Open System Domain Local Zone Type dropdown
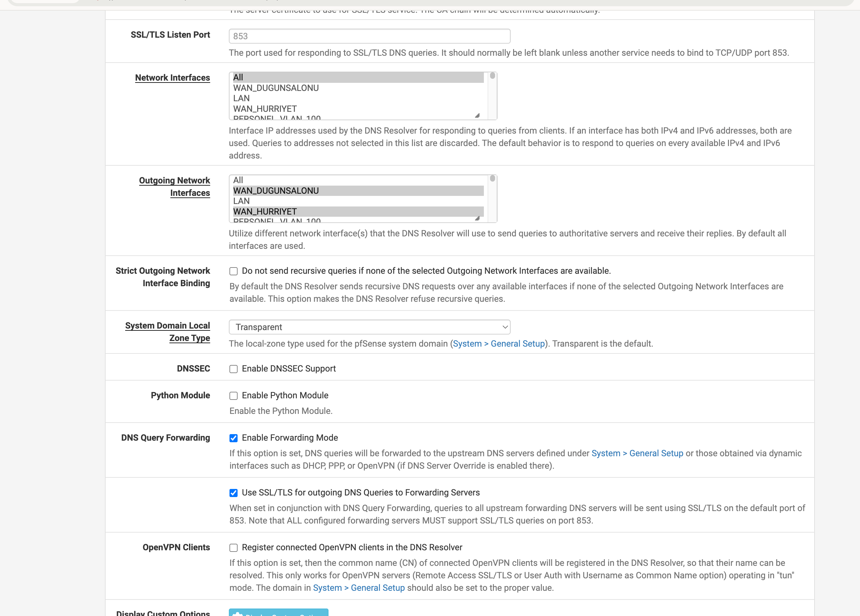This screenshot has height=616, width=860. click(369, 327)
